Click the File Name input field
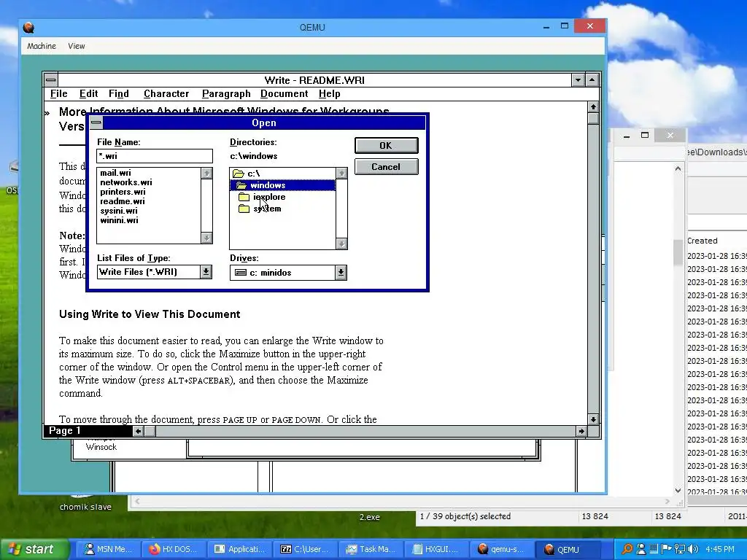 pos(155,156)
